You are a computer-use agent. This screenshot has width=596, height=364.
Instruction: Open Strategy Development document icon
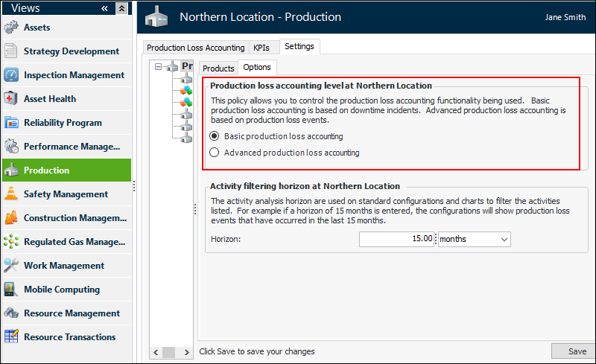[x=11, y=51]
